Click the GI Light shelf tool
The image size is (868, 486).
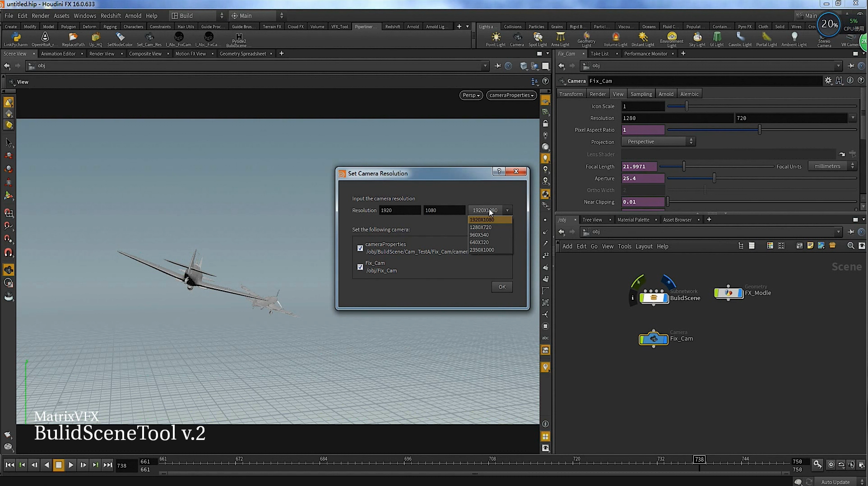click(x=717, y=39)
